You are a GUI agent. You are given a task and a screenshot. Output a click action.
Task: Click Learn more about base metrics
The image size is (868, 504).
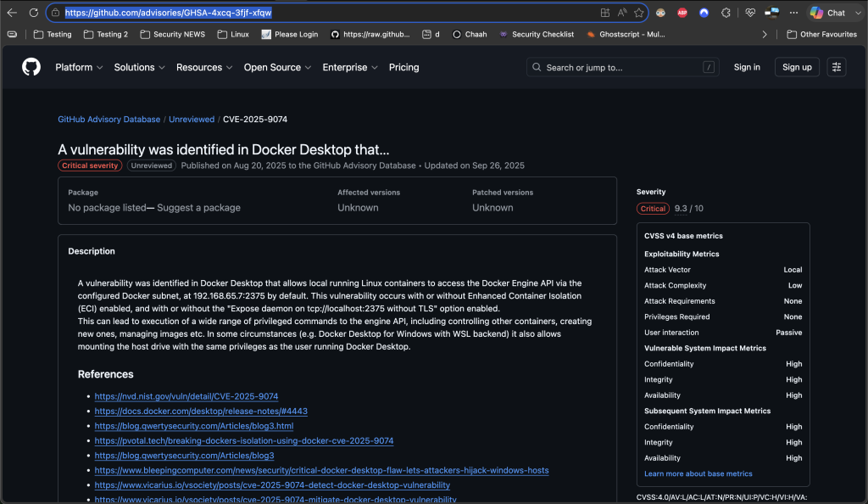698,473
